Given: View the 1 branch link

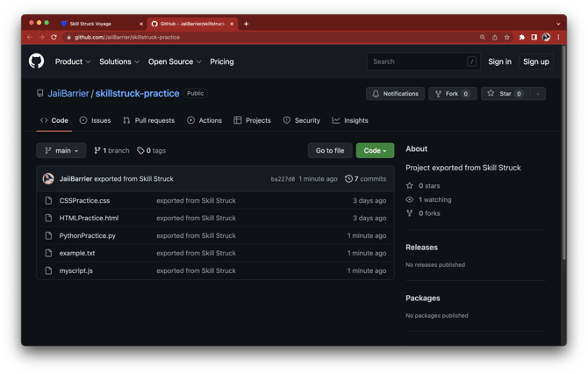Looking at the screenshot, I should [111, 150].
